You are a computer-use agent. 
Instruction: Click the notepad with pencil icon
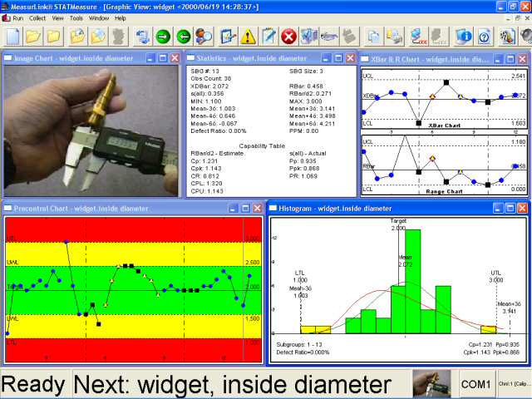pos(268,36)
